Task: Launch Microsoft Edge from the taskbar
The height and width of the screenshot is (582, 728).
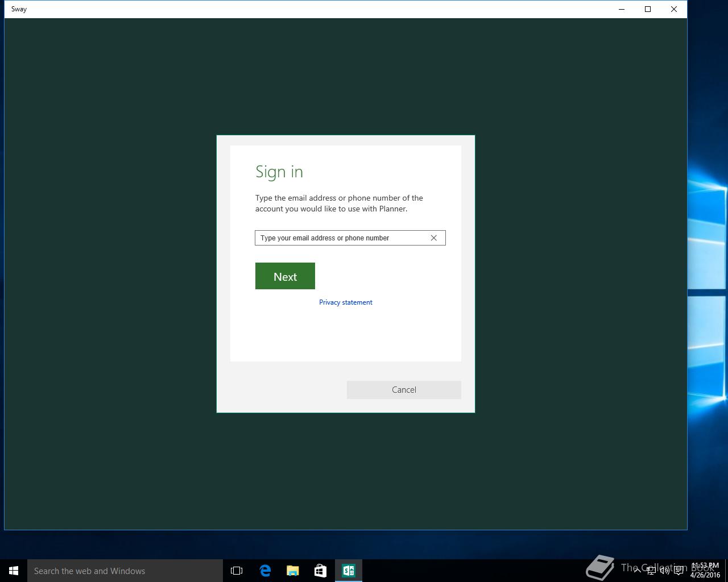Action: tap(265, 571)
